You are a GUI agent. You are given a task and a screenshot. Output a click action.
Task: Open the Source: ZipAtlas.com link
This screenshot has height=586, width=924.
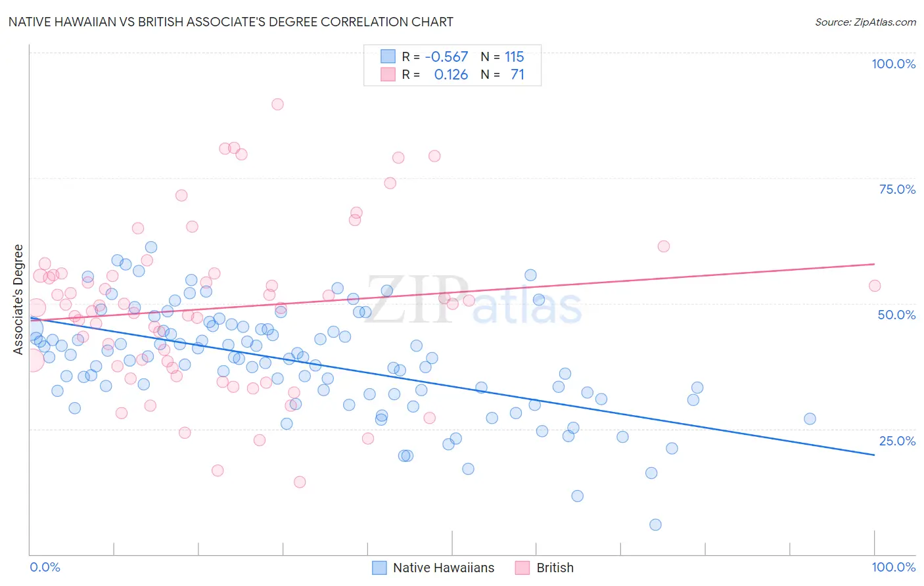tap(866, 22)
